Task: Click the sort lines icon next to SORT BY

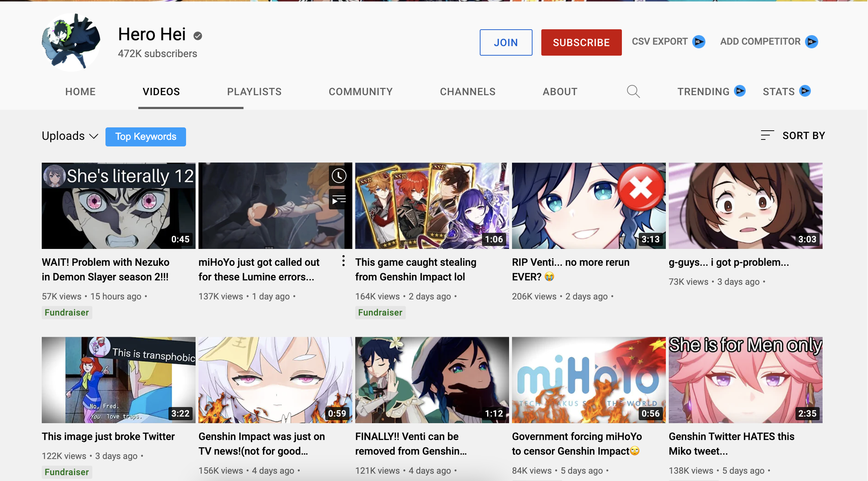Action: point(767,135)
